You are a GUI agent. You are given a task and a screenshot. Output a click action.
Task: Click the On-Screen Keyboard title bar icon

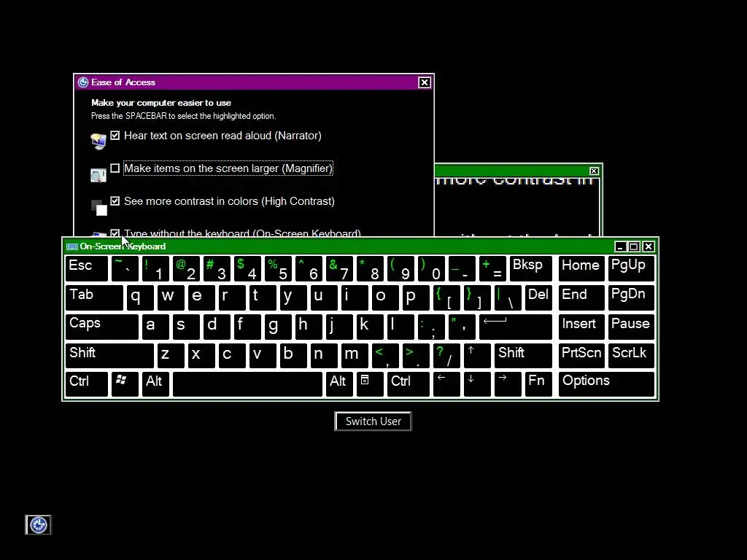72,246
